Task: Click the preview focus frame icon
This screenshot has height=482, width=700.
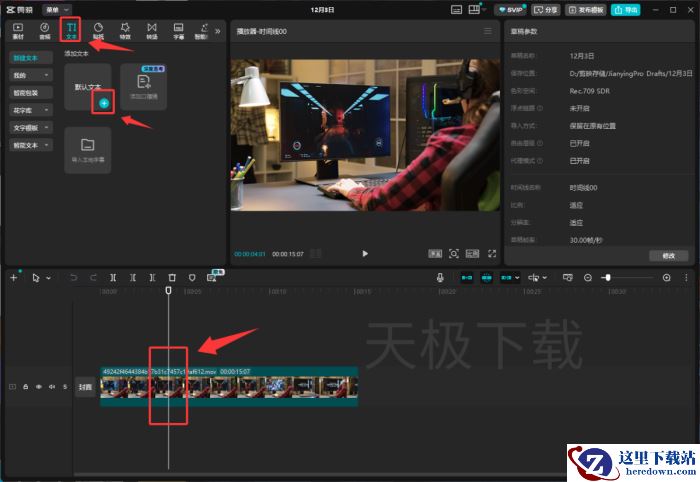Action: (454, 253)
